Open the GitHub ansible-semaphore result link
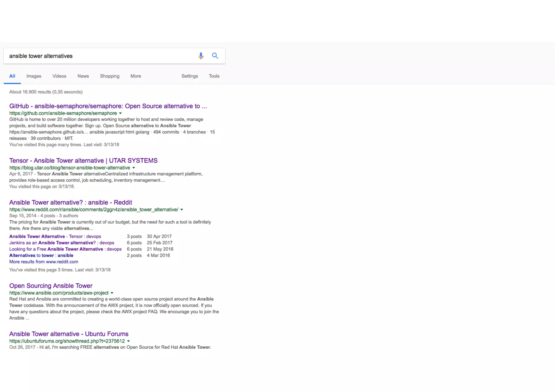The height and width of the screenshot is (392, 555). point(108,106)
